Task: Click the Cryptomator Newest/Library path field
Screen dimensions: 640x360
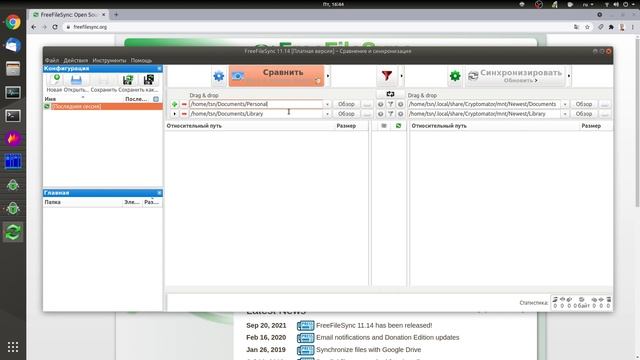Action: [484, 114]
